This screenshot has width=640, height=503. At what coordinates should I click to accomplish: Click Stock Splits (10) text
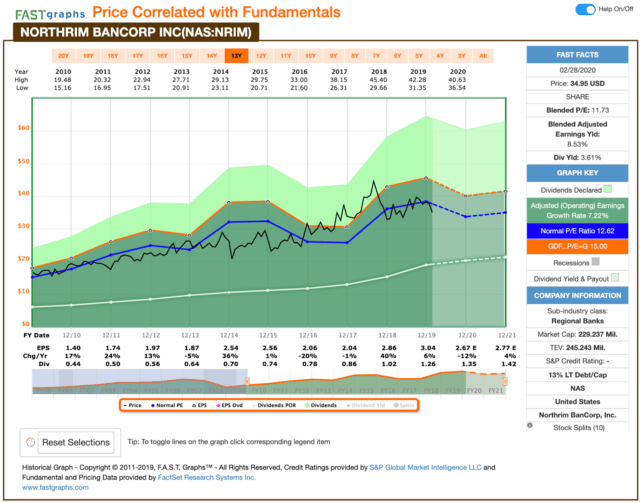(x=579, y=428)
